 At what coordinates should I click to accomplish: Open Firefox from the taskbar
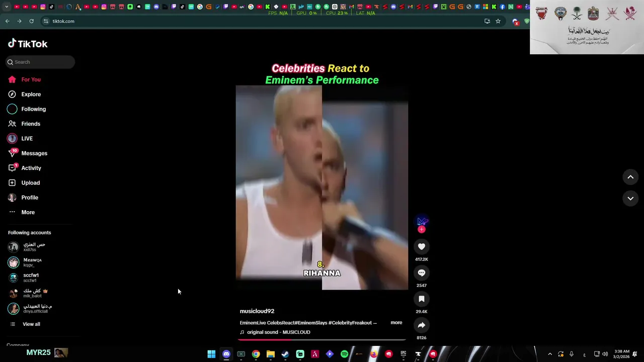coord(374,354)
